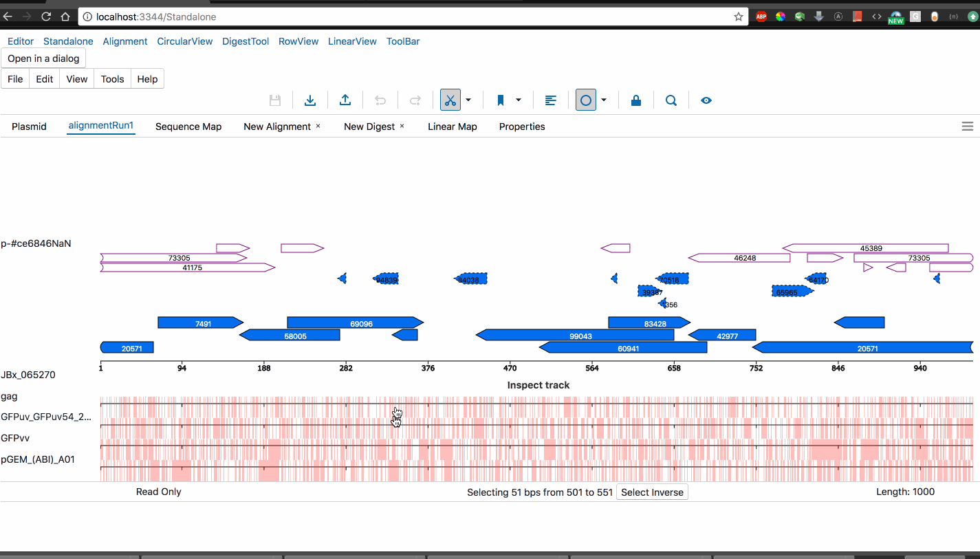Viewport: 980px width, 559px height.
Task: Click the Alignment link in the top navigation
Action: pyautogui.click(x=125, y=41)
